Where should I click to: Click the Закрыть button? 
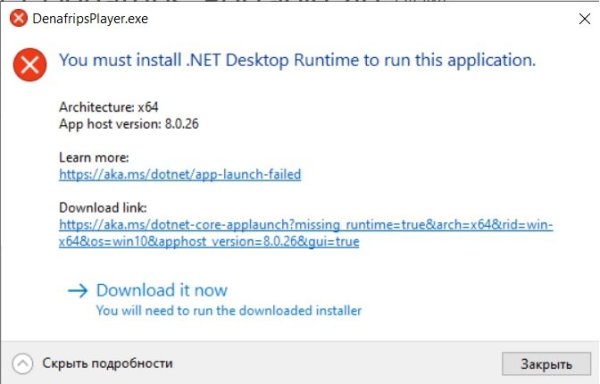(546, 364)
